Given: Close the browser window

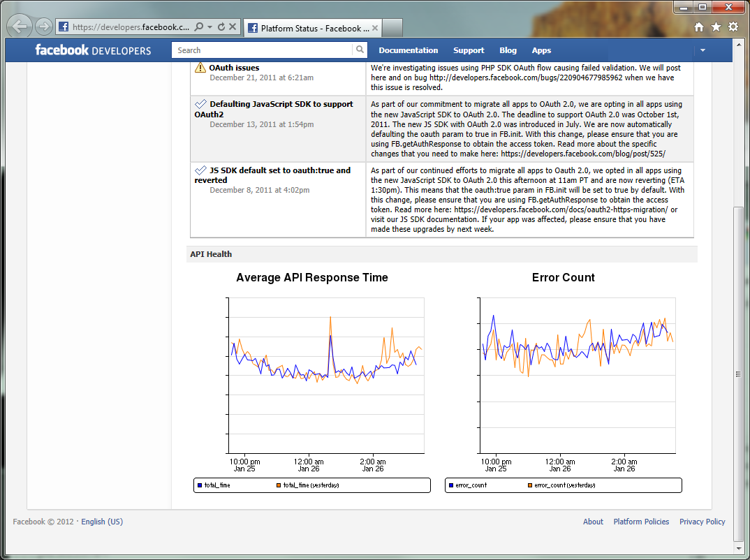Looking at the screenshot, I should coord(728,7).
